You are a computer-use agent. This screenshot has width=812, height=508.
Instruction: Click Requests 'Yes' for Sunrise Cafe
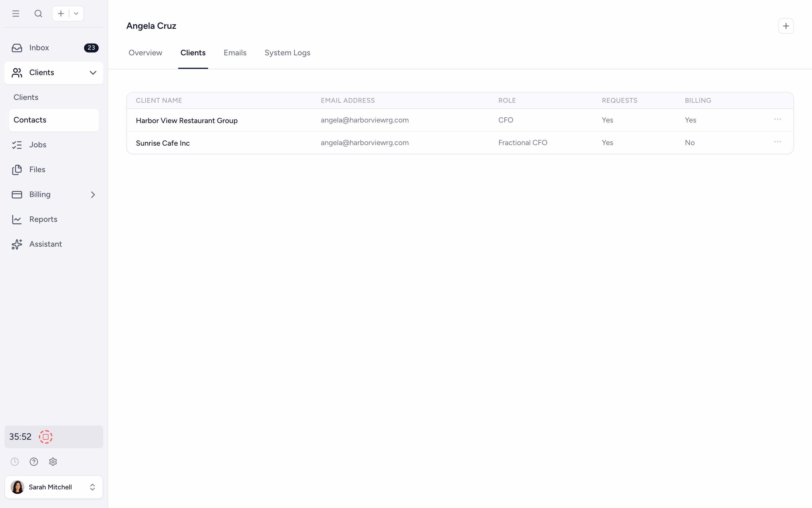point(607,143)
